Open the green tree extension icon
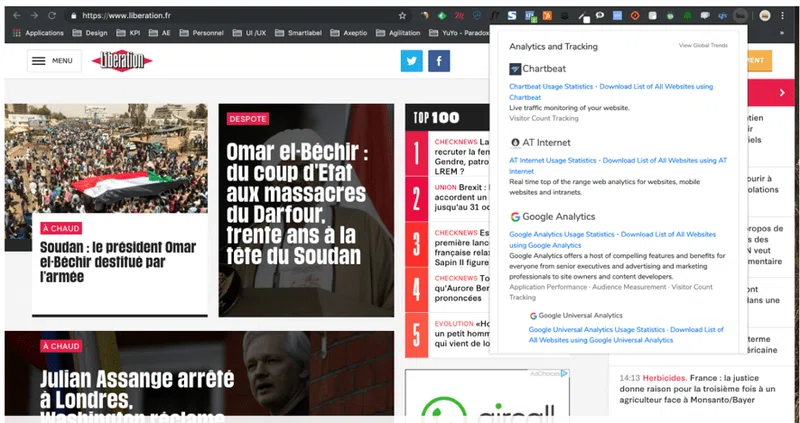 coord(687,16)
